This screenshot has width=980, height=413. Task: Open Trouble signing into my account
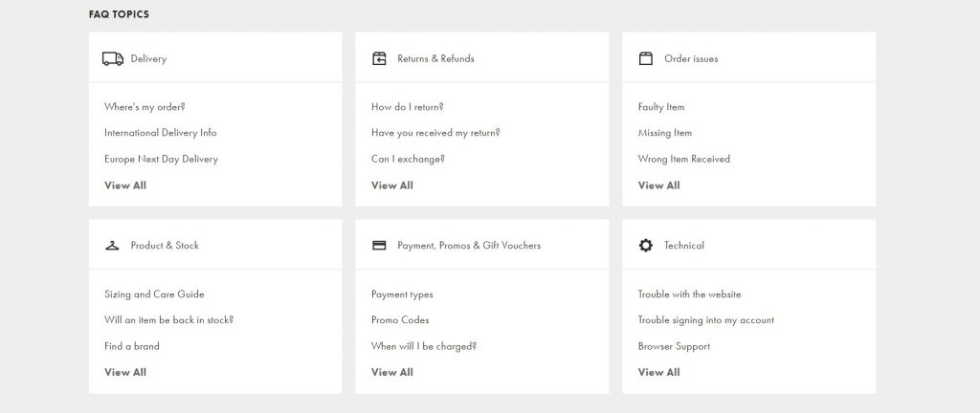tap(706, 320)
